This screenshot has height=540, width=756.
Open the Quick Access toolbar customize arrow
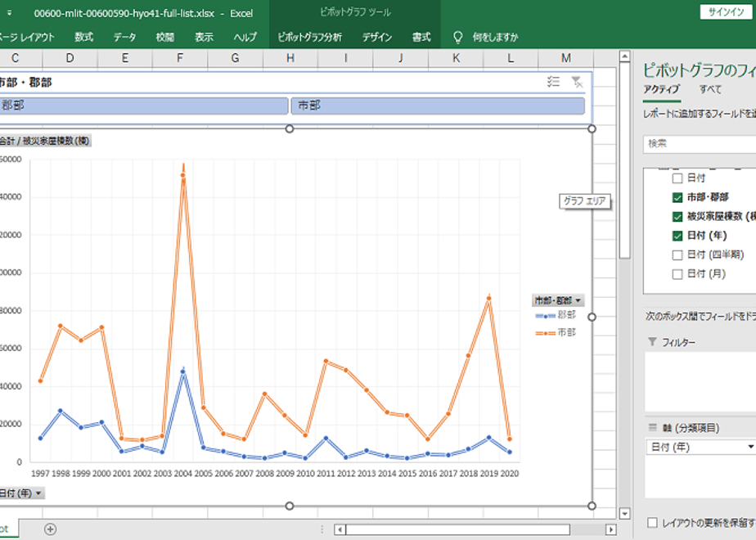(9, 13)
